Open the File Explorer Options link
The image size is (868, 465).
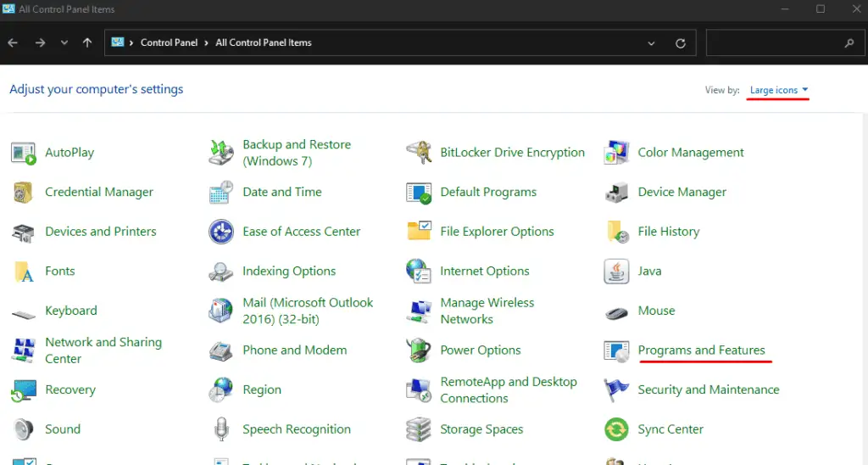(497, 232)
